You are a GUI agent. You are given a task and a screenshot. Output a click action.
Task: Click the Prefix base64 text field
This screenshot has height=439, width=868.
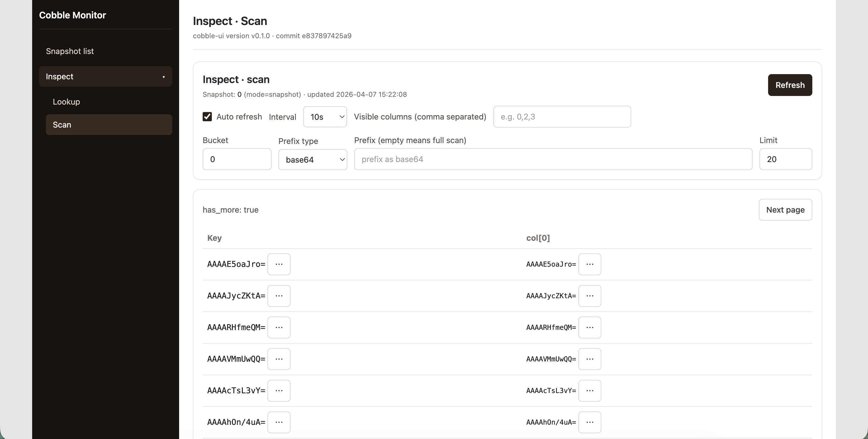coord(553,159)
